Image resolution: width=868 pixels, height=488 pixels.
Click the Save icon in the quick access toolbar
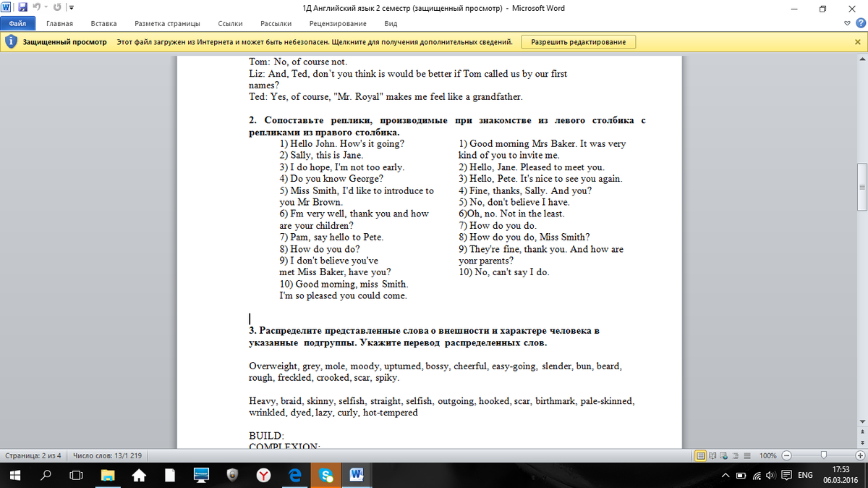pyautogui.click(x=22, y=8)
